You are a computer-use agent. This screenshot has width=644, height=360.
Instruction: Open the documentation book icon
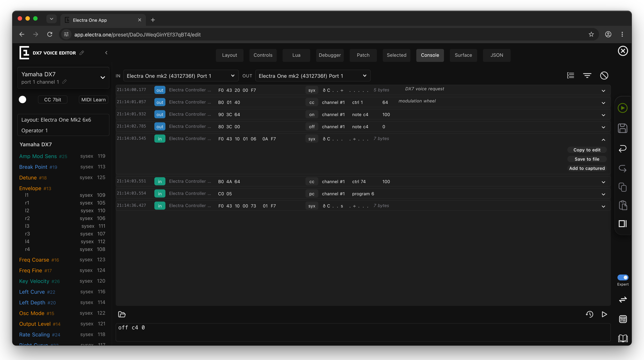[623, 338]
